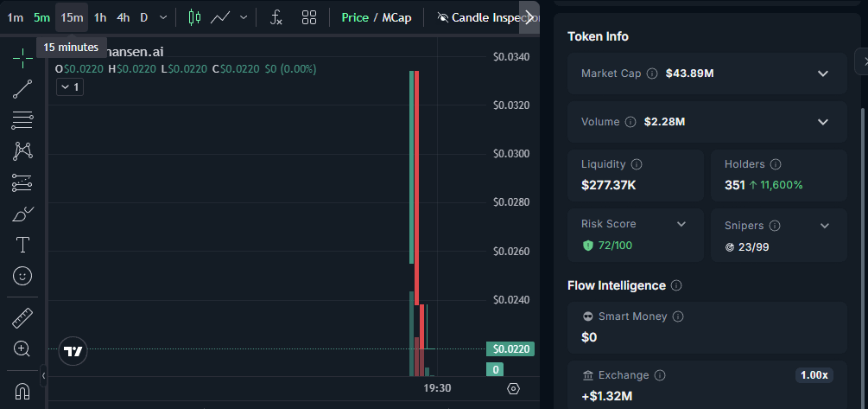Select the 15m timeframe
The image size is (868, 409).
(x=72, y=18)
